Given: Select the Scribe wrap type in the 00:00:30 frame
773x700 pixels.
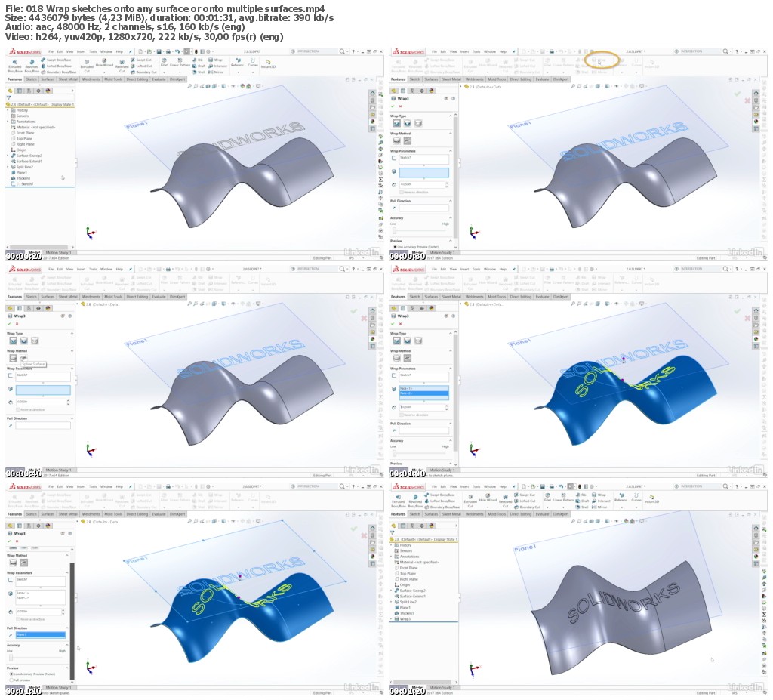Looking at the screenshot, I should point(418,123).
